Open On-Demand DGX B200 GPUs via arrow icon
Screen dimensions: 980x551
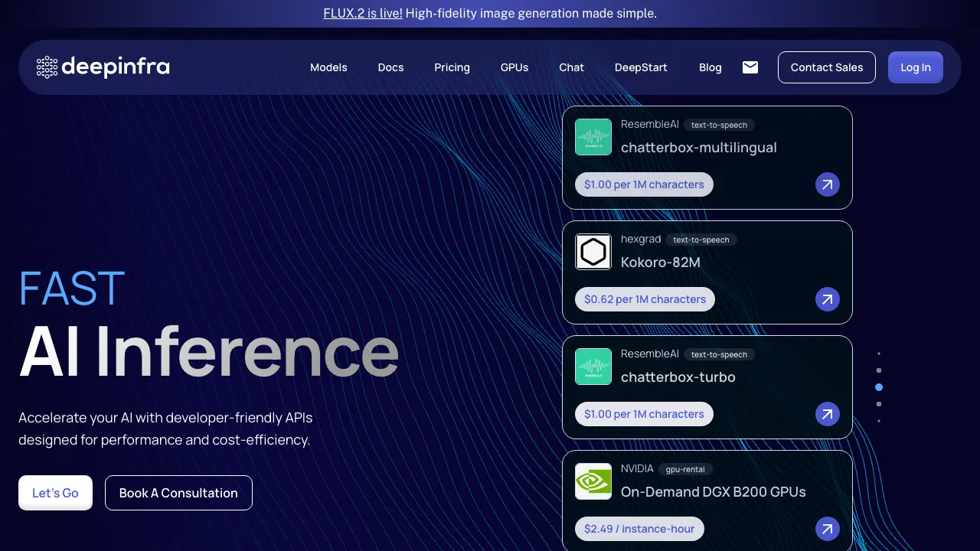click(828, 529)
